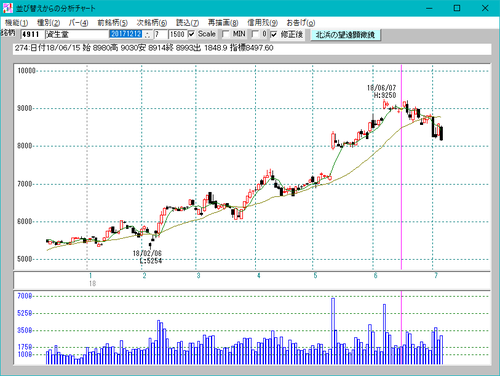Open the 機能(1) menu
The width and height of the screenshot is (500, 376).
[16, 23]
